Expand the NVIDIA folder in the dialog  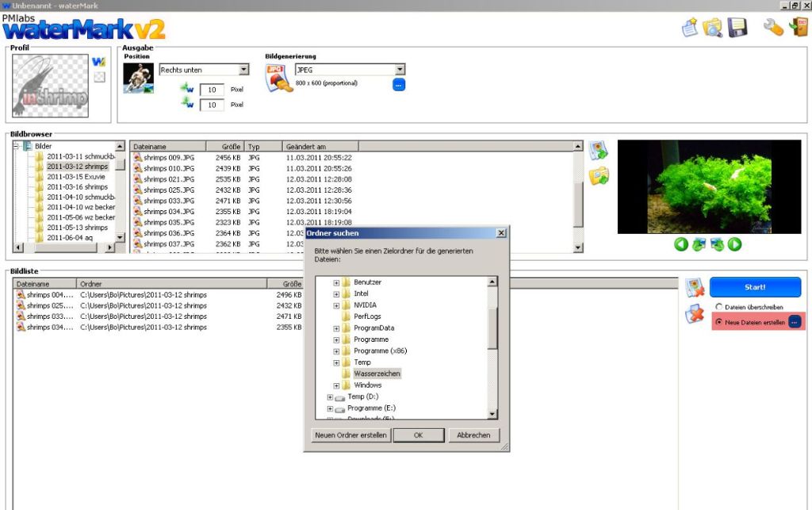coord(336,305)
